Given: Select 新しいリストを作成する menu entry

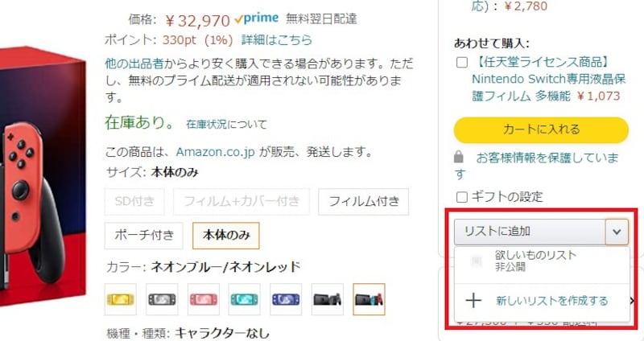Looking at the screenshot, I should tap(542, 302).
